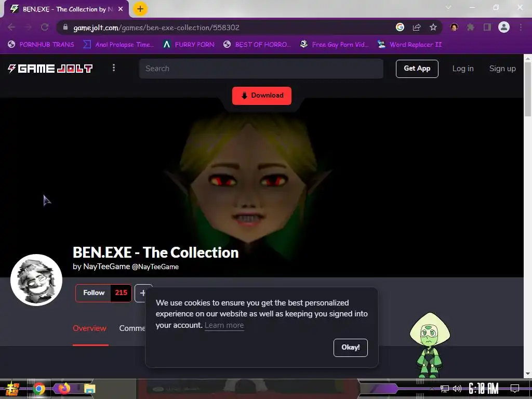The height and width of the screenshot is (399, 532).
Task: Select the BEN.EXE - The Collection tab
Action: tap(66, 9)
